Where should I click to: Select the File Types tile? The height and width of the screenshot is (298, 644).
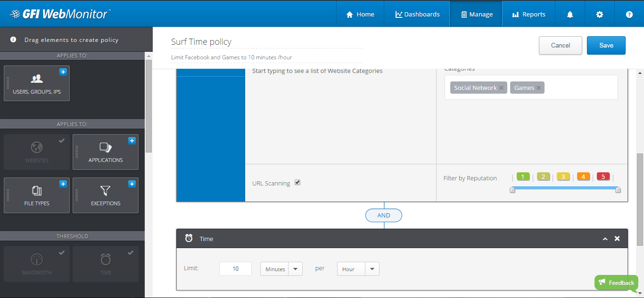click(37, 195)
